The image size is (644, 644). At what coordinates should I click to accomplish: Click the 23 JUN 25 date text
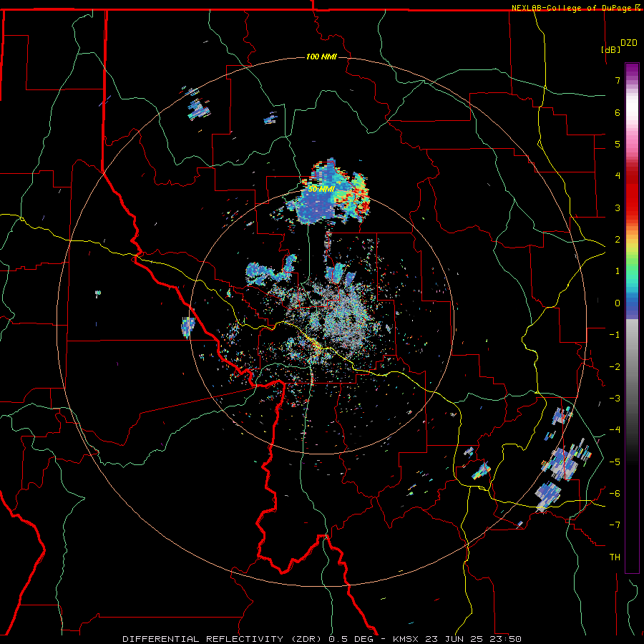tap(456, 639)
